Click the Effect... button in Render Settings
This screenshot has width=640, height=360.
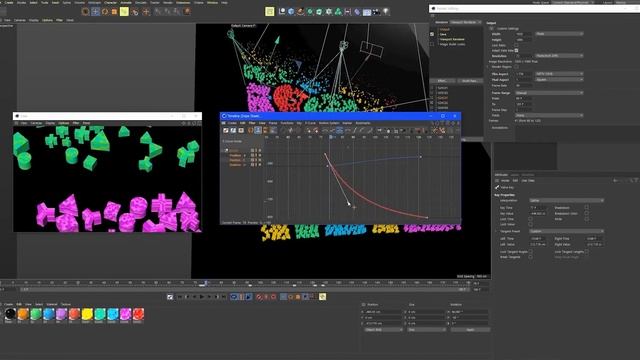coord(442,81)
